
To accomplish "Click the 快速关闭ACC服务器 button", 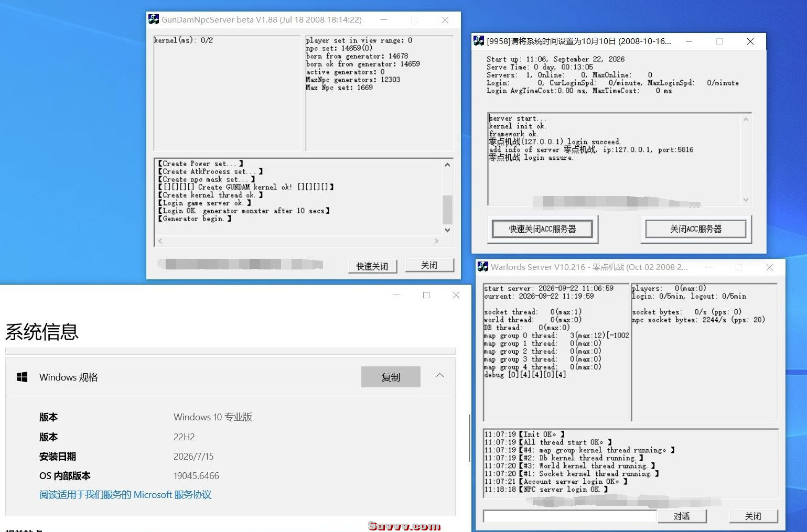I will point(542,229).
